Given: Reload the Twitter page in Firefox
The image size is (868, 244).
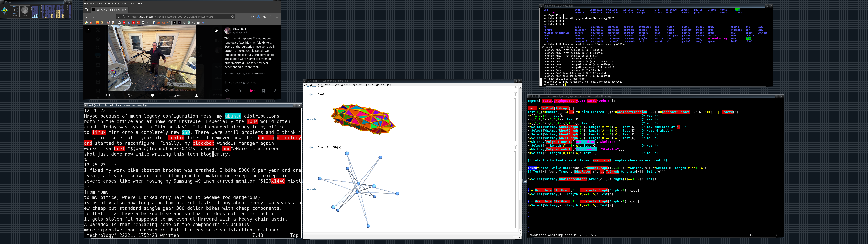Looking at the screenshot, I should point(99,17).
